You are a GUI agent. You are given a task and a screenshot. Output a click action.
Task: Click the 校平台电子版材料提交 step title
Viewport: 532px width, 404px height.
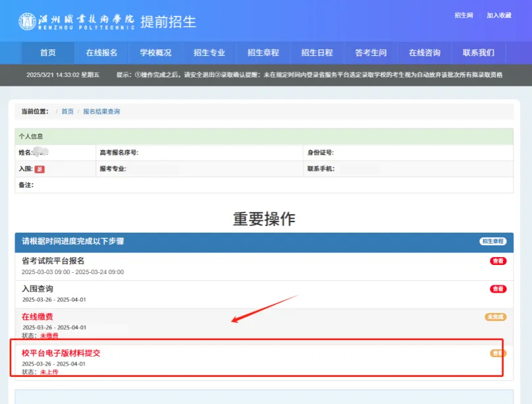61,353
